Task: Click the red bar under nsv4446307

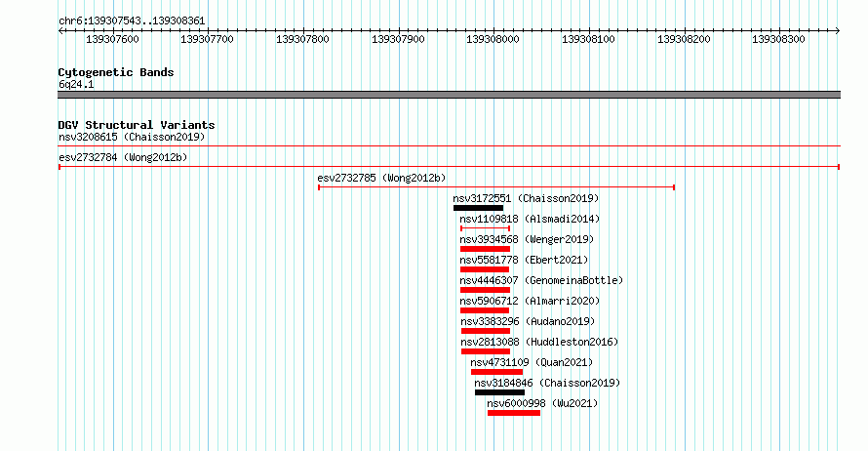Action: 486,290
